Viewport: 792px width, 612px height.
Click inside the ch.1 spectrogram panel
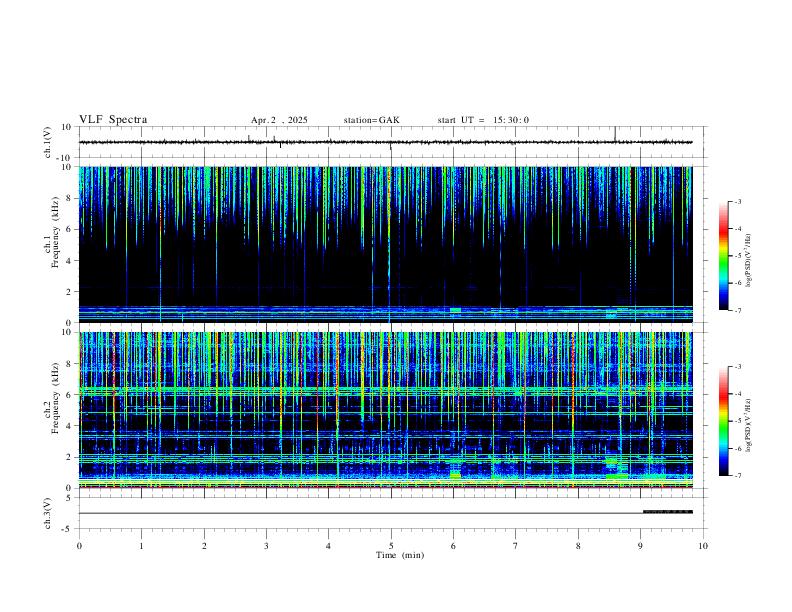[x=386, y=244]
